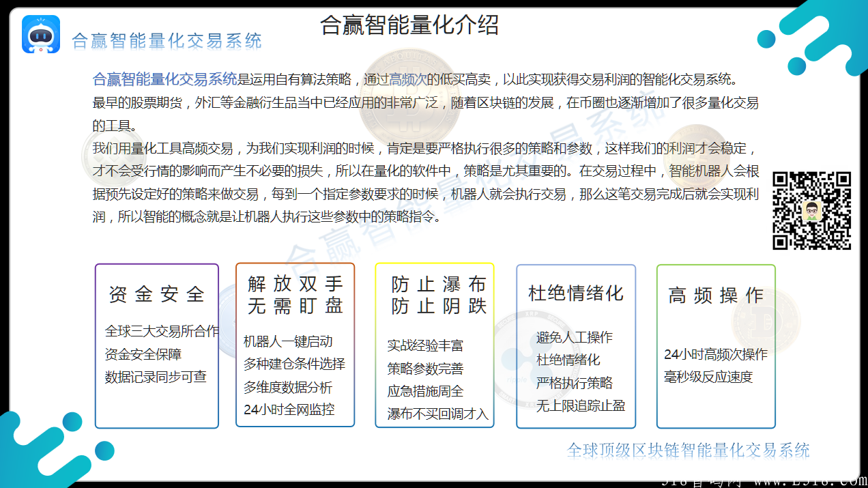Select the line 应急措施周全

[426, 391]
